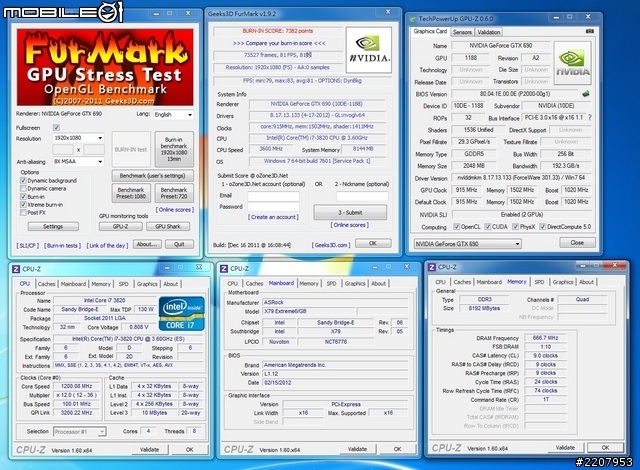640x470 pixels.
Task: Click Benchmark Preset:720 button
Action: [x=174, y=193]
